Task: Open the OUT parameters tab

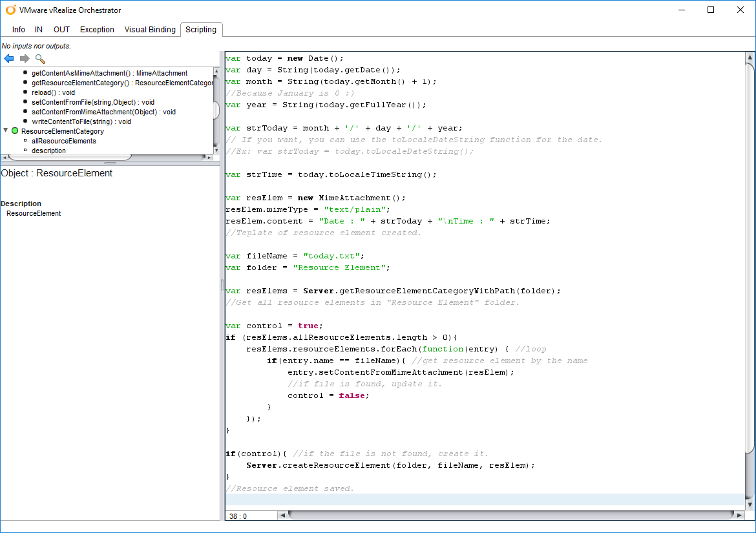Action: pos(61,30)
